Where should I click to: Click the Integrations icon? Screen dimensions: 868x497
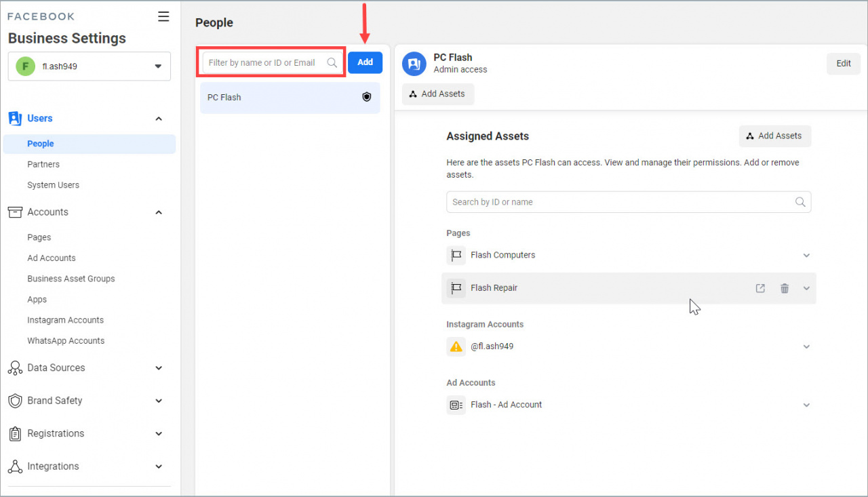15,466
